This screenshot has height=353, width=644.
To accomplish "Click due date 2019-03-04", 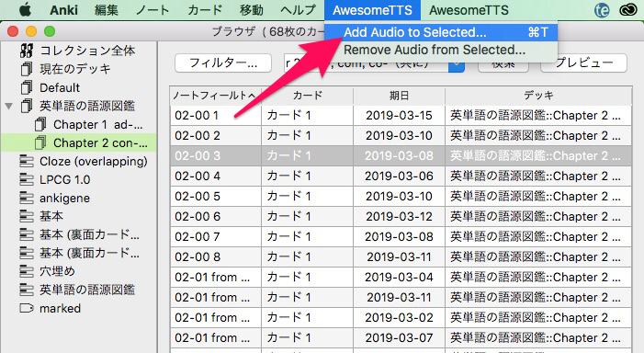I will (399, 278).
